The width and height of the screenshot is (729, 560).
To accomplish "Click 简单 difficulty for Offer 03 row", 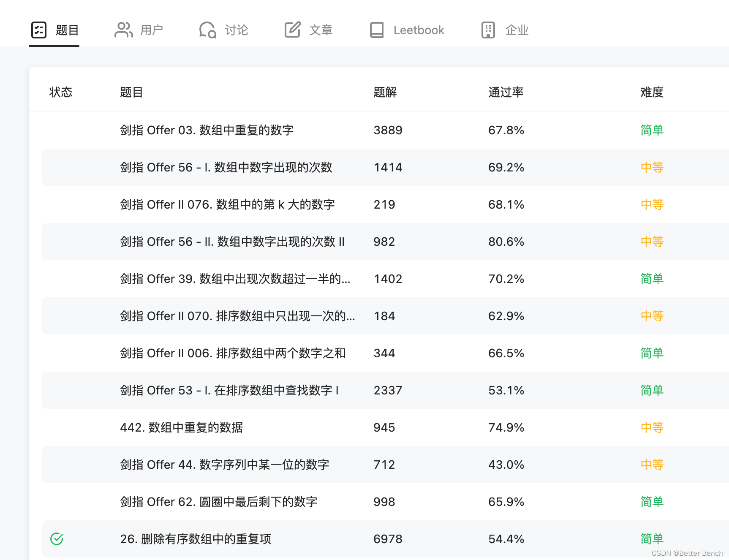I will click(652, 130).
